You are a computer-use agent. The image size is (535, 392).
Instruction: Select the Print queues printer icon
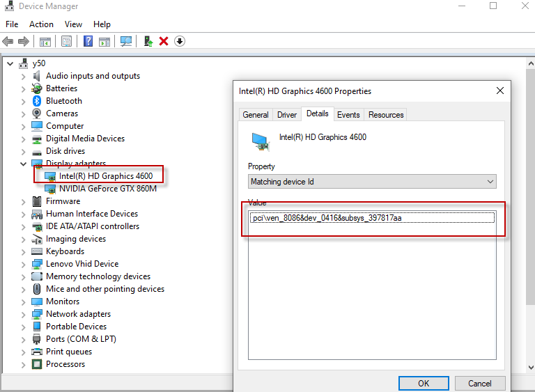(36, 352)
